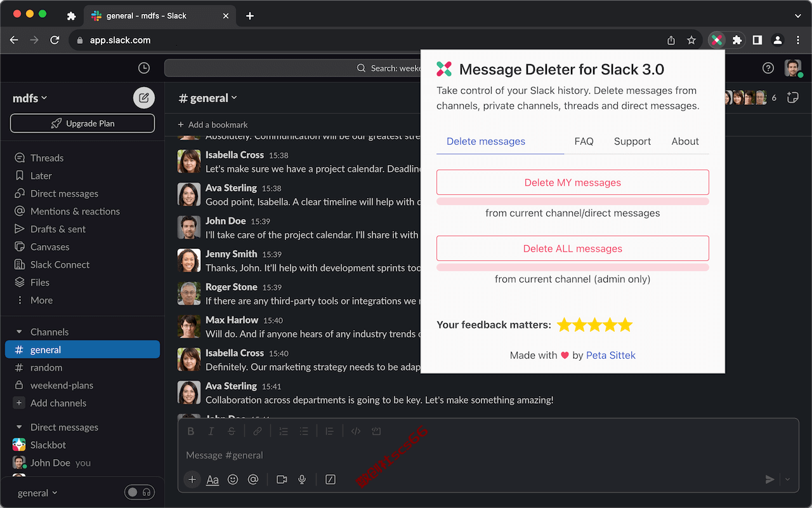The image size is (812, 508).
Task: Insert bulleted list in composer
Action: (x=304, y=431)
